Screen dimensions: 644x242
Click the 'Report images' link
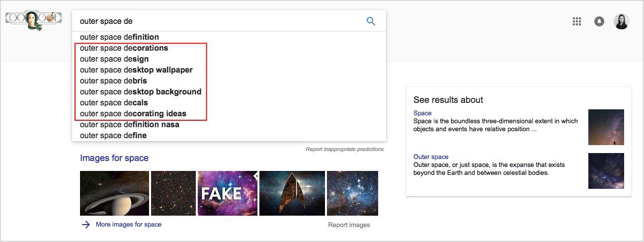[x=349, y=225]
